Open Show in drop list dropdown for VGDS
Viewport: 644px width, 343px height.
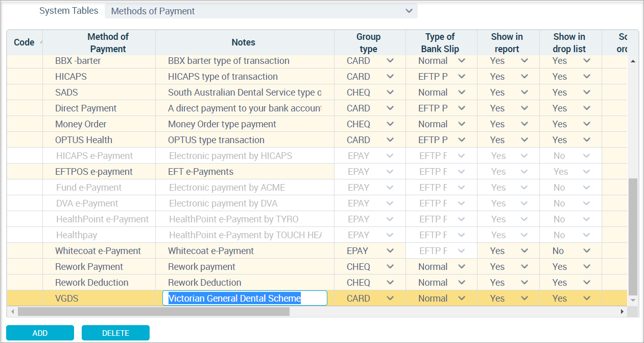587,298
